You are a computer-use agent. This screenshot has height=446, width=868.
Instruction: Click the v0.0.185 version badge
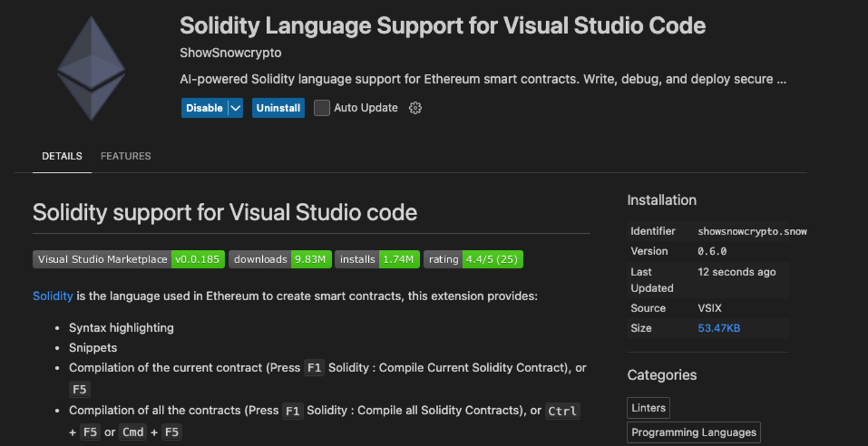click(x=198, y=259)
